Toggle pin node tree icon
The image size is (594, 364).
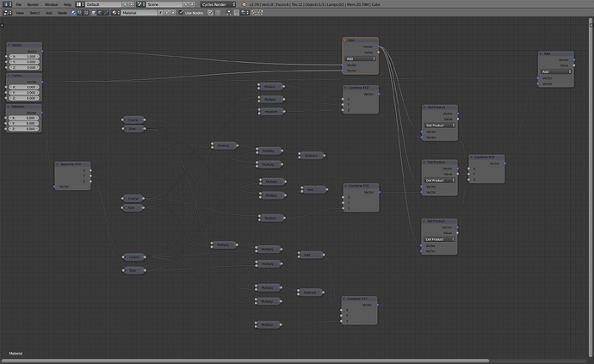click(x=211, y=13)
